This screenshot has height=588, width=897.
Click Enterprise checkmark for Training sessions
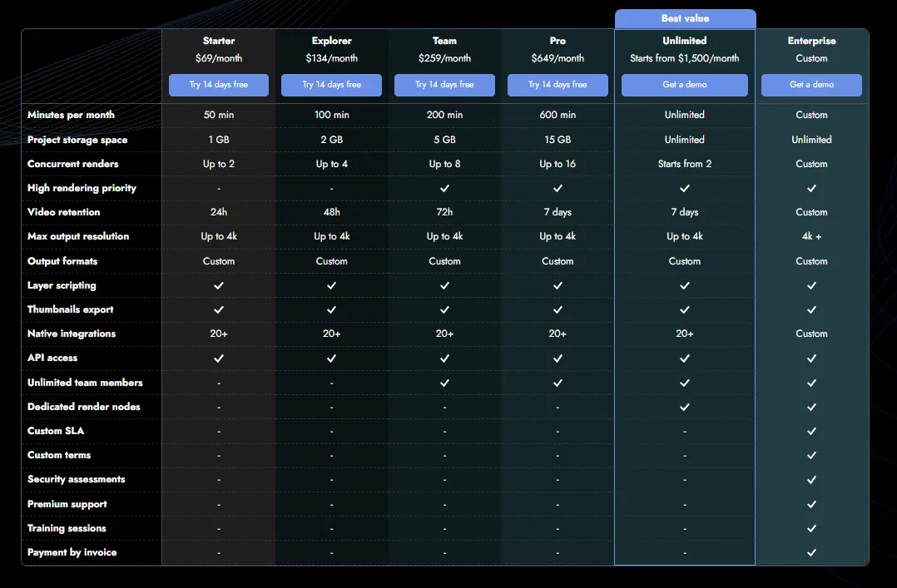point(812,528)
